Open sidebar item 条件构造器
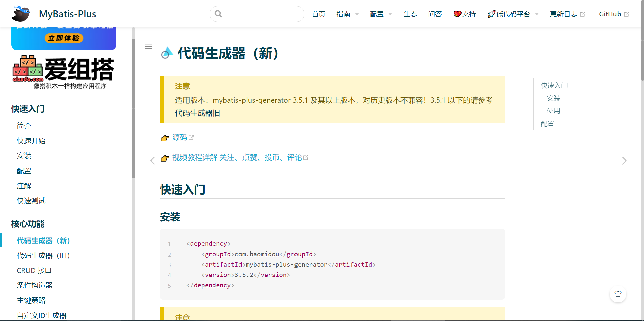This screenshot has width=644, height=321. [35, 285]
